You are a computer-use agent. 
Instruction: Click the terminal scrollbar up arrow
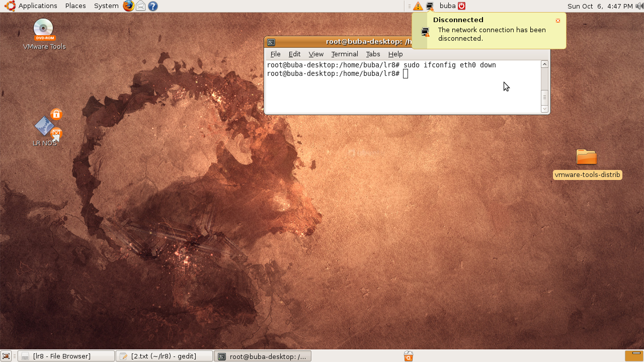544,64
